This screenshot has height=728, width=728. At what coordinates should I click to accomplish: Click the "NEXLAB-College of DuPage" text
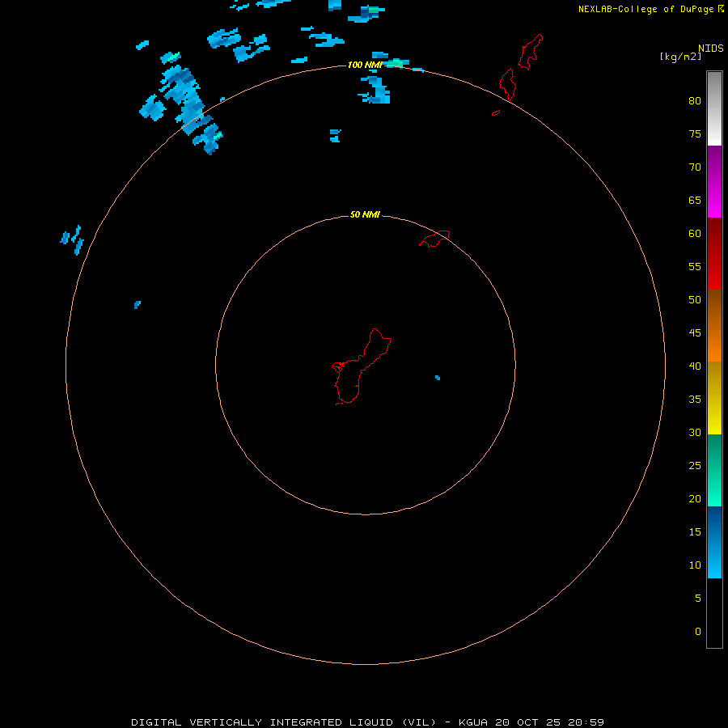645,9
